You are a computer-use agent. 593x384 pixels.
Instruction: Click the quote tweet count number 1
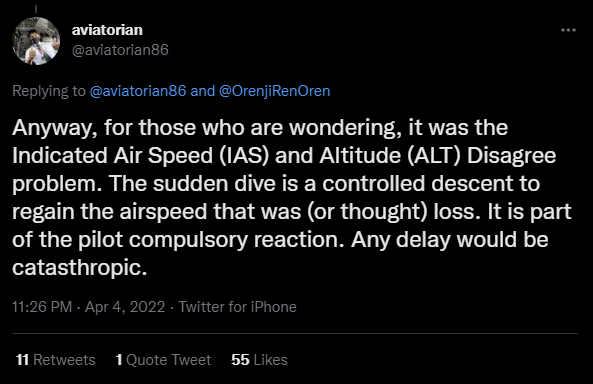coord(119,359)
